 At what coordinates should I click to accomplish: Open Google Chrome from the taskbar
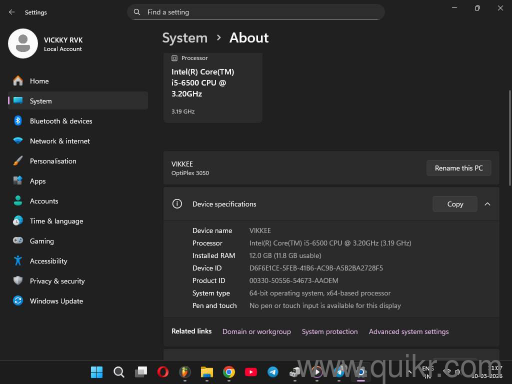coord(229,372)
